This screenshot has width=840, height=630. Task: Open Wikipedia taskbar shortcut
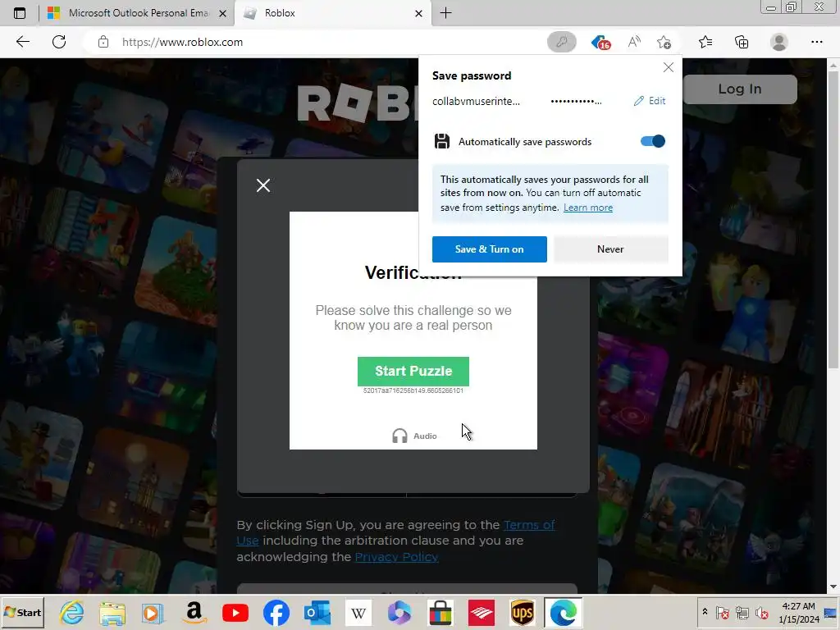click(x=358, y=612)
